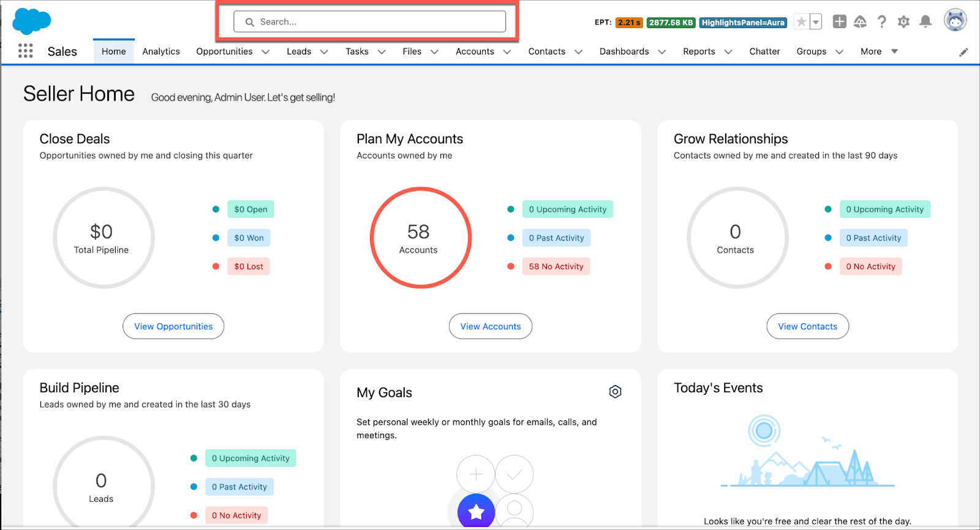Click into the global Search field
Image resolution: width=980 pixels, height=530 pixels.
(369, 21)
